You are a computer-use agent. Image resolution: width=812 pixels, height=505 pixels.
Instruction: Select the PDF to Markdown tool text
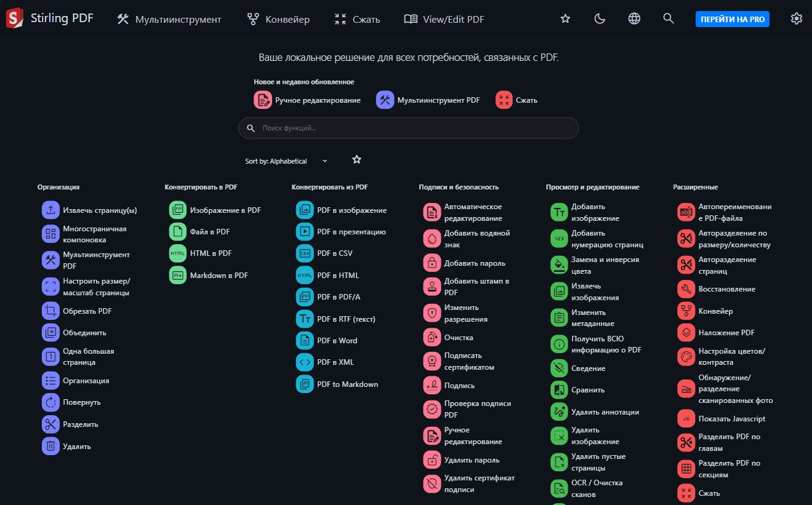coord(348,384)
